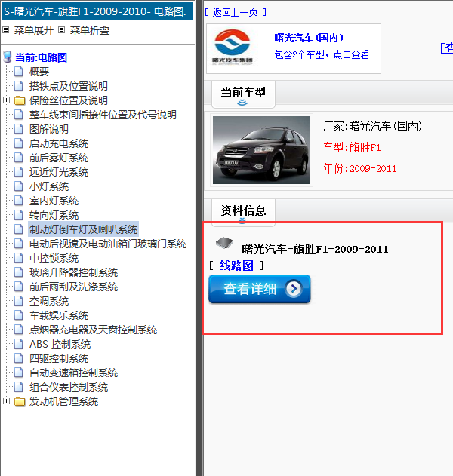
Task: Click the 当前:电路图 root node icon
Action: [x=8, y=57]
